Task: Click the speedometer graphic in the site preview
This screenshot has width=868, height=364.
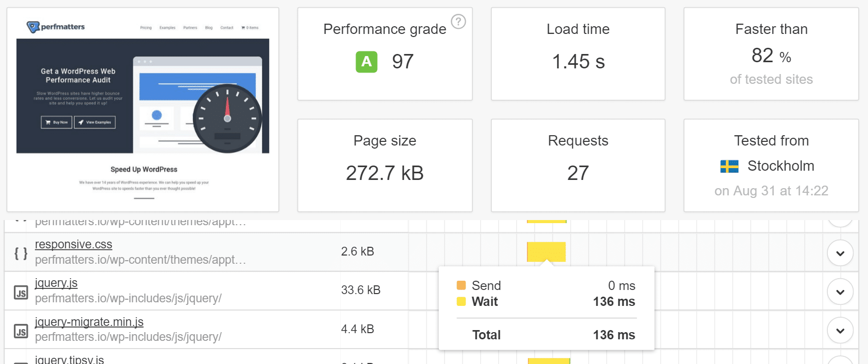Action: point(227,118)
